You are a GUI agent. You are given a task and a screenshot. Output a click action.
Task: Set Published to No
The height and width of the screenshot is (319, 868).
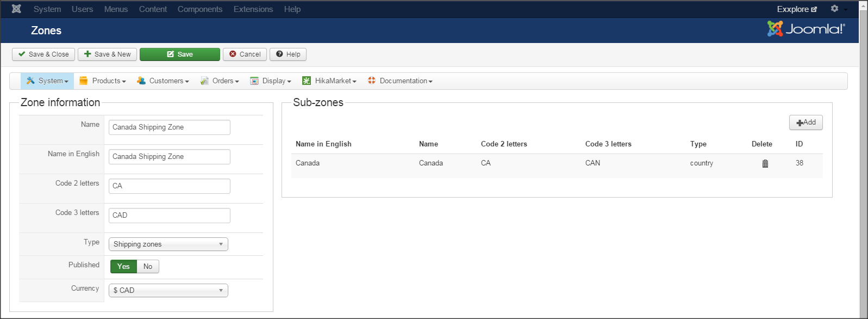click(x=148, y=266)
